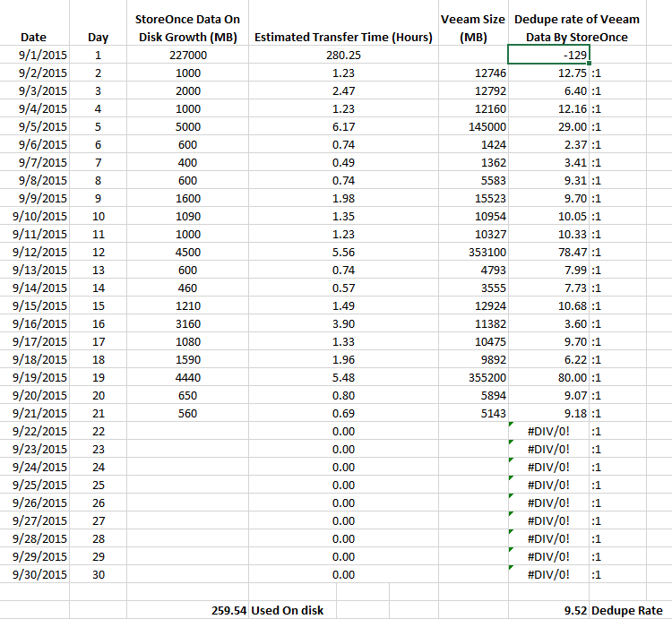
Task: Select the Veeam Size value 10475
Action: tap(473, 342)
